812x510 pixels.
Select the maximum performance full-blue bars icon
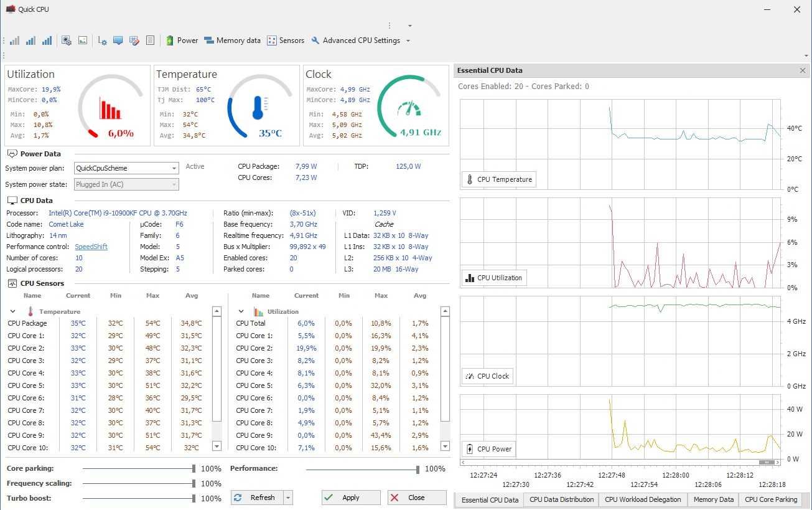pyautogui.click(x=47, y=40)
